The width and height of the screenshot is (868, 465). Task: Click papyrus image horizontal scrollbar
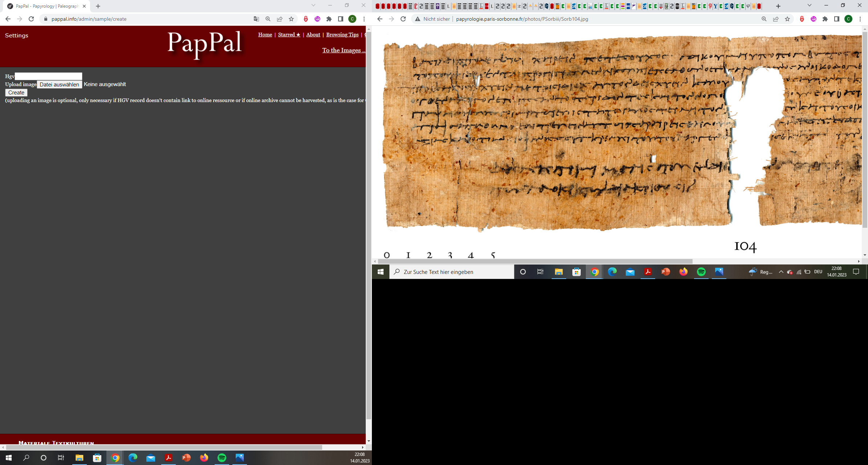535,261
